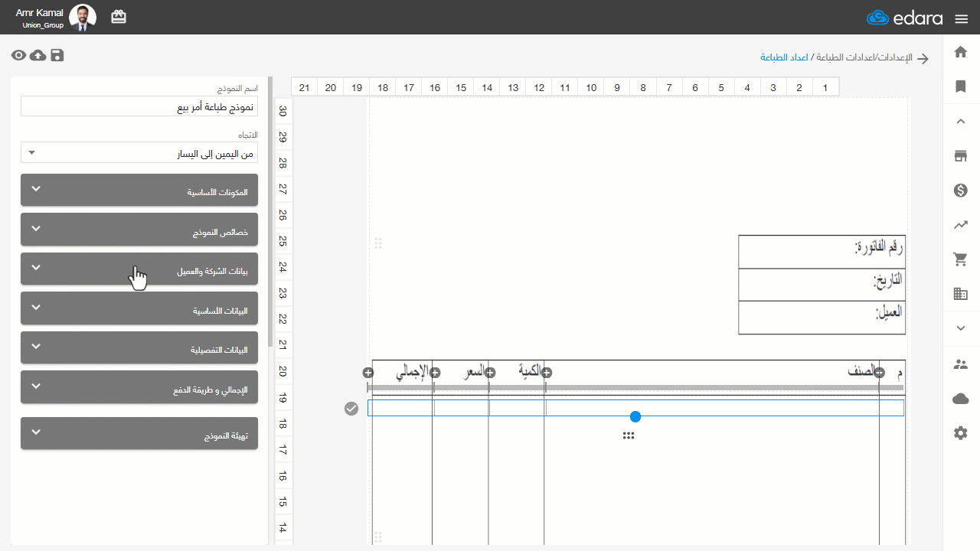This screenshot has width=980, height=551.
Task: Open the settings gear in the sidebar
Action: 961,433
